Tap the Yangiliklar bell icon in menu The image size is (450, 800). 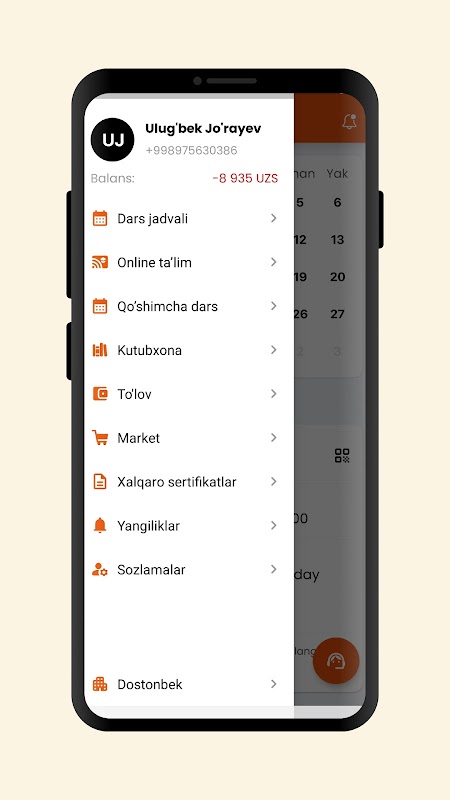[100, 526]
